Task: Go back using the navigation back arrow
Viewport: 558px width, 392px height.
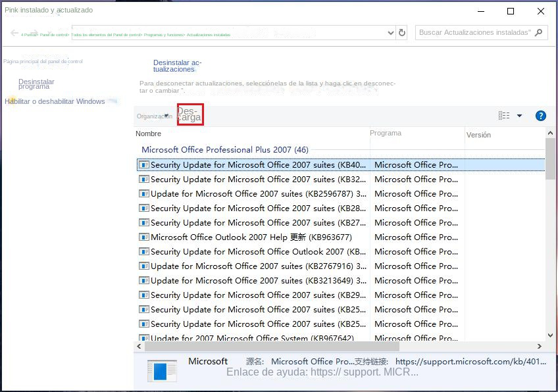Action: coord(14,33)
